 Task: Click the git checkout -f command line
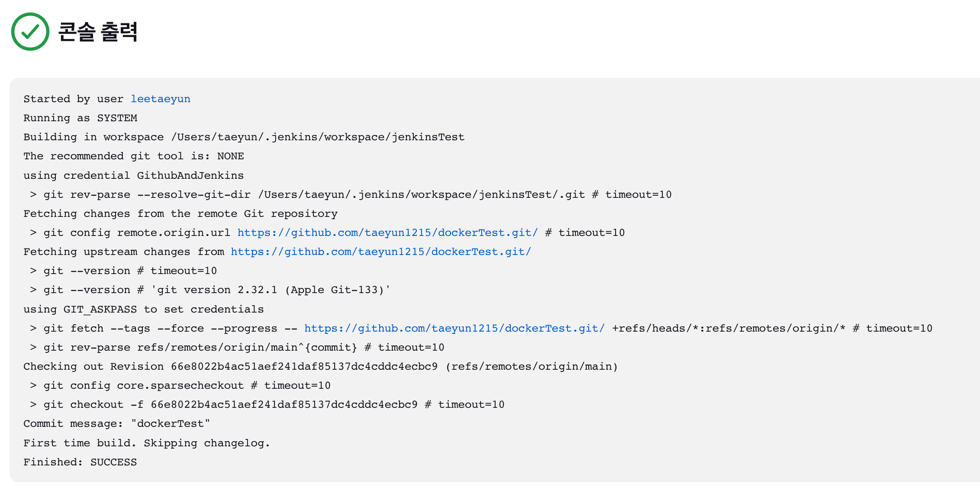tap(267, 405)
